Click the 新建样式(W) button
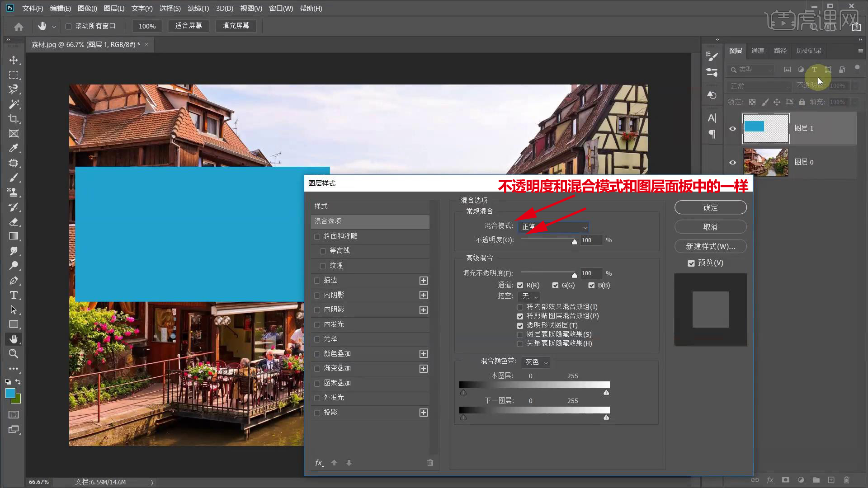This screenshot has height=488, width=868. coord(710,246)
